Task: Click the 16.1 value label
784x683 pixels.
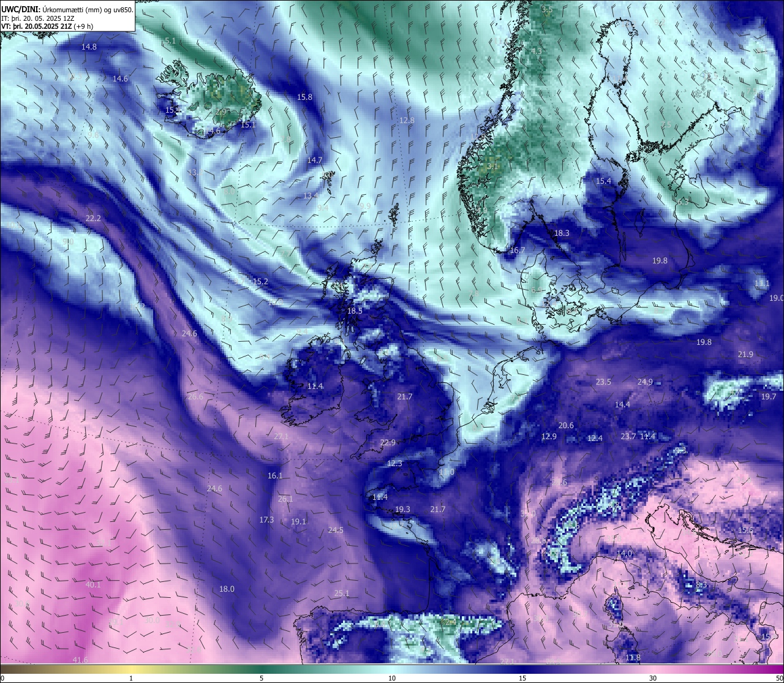Action: point(275,475)
